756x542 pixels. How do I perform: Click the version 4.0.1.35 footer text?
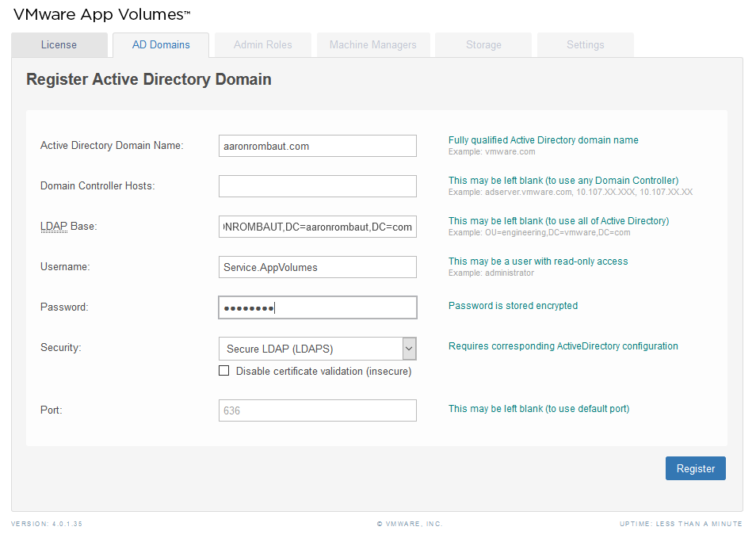pos(47,524)
